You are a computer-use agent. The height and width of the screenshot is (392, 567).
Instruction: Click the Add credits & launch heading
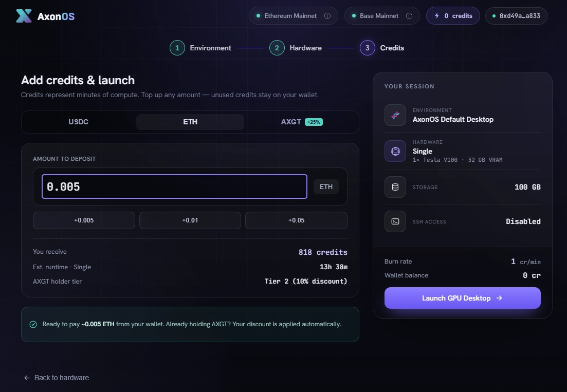tap(78, 80)
